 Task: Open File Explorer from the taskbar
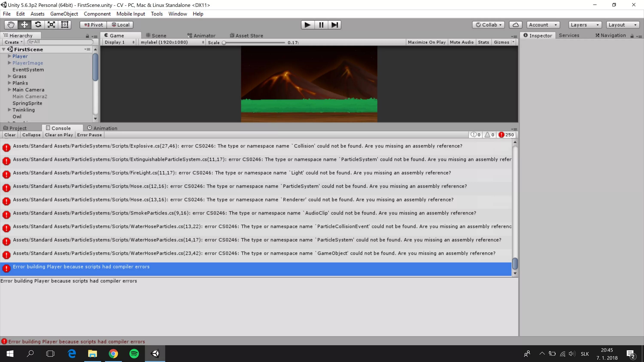pos(93,353)
